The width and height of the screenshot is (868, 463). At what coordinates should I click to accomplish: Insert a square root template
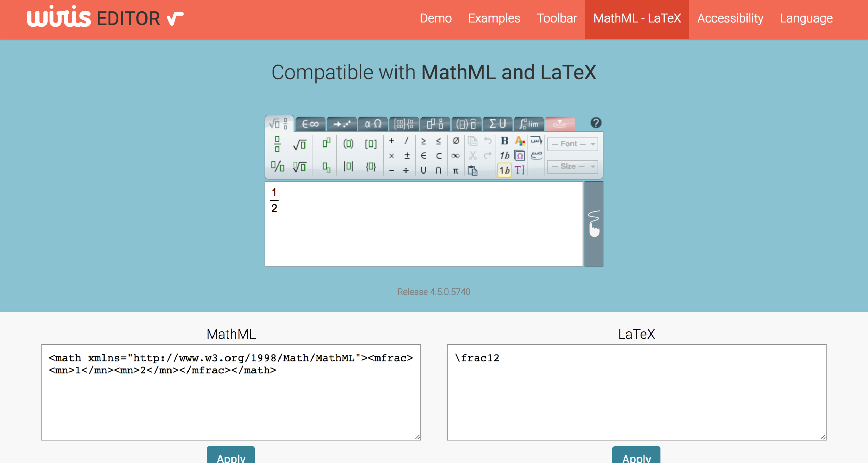coord(299,144)
